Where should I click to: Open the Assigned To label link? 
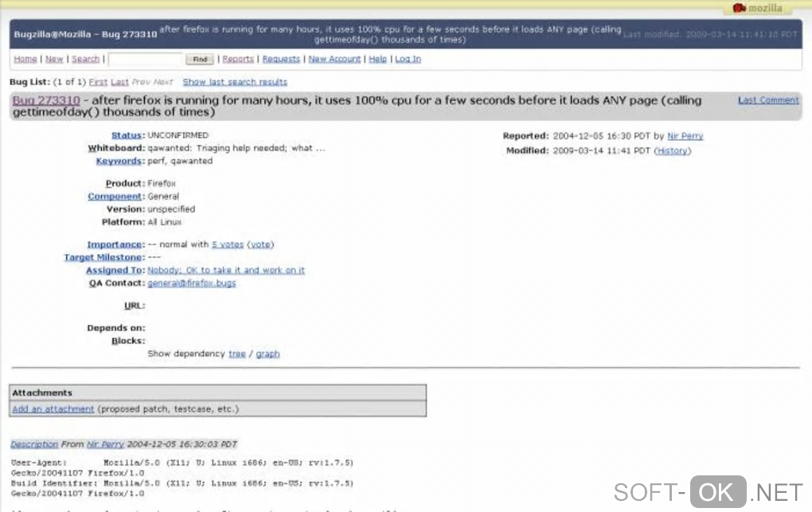point(114,271)
